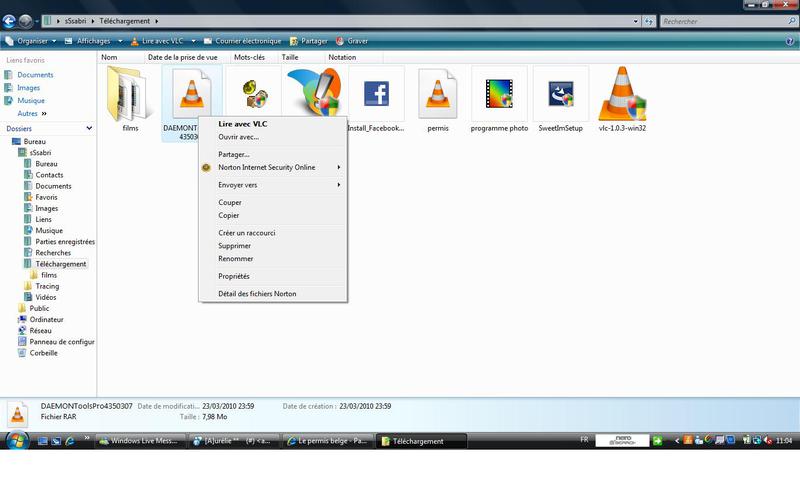Open the programme photo icon
Viewport: 800px width, 483px height.
point(498,95)
